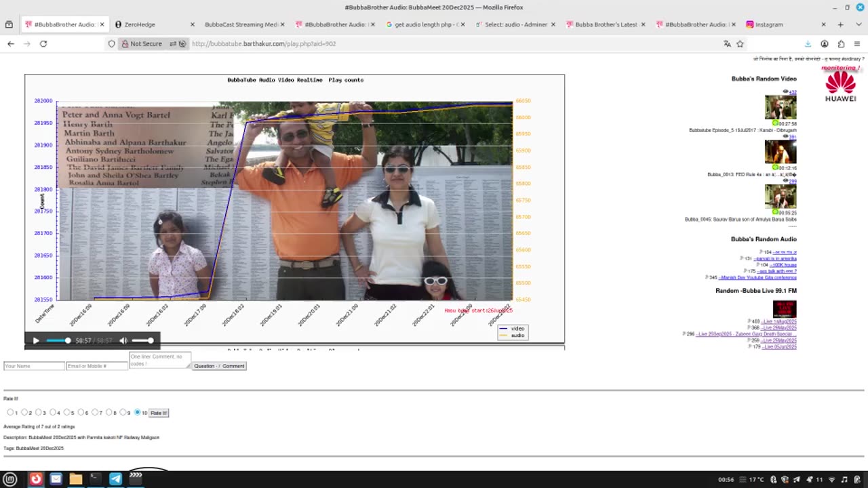The height and width of the screenshot is (488, 868).
Task: Open the 100K house audio link
Action: [x=783, y=265]
